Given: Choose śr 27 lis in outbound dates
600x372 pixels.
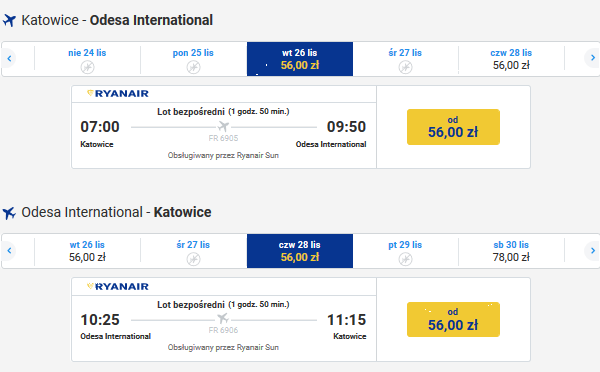Looking at the screenshot, I should click(x=405, y=59).
